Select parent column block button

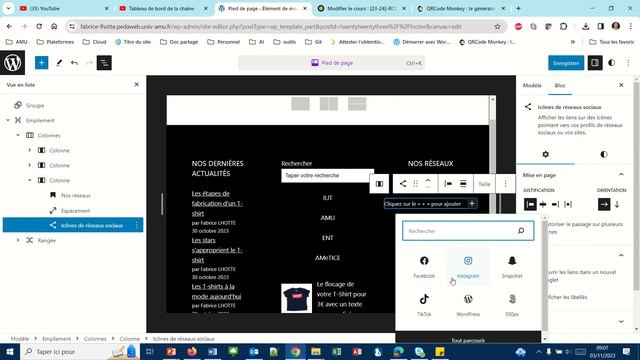click(379, 184)
